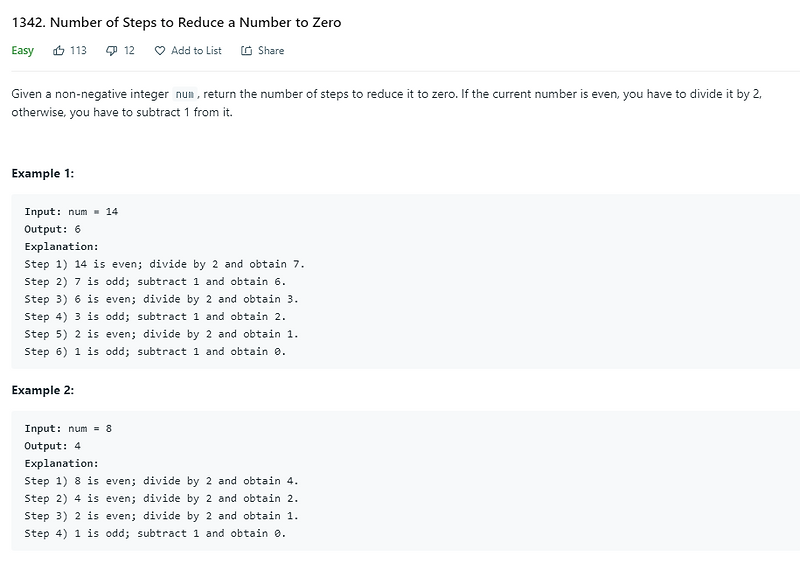The width and height of the screenshot is (800, 563).
Task: Click the dislike count 12
Action: pos(129,51)
